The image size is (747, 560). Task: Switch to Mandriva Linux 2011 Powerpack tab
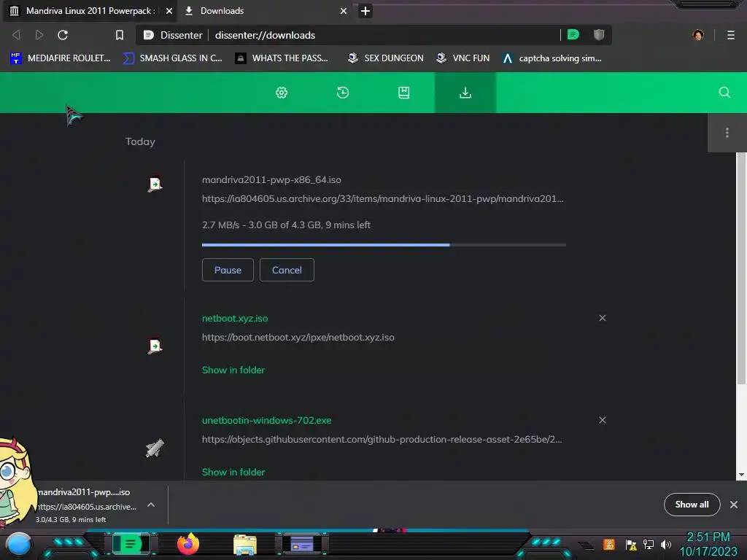[90, 10]
